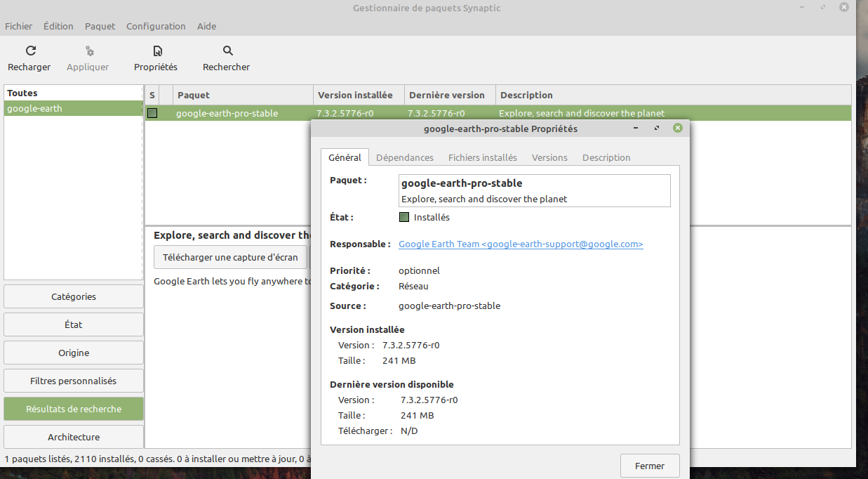Close the Propriétés dialog with green X
The height and width of the screenshot is (479, 868).
pos(677,129)
